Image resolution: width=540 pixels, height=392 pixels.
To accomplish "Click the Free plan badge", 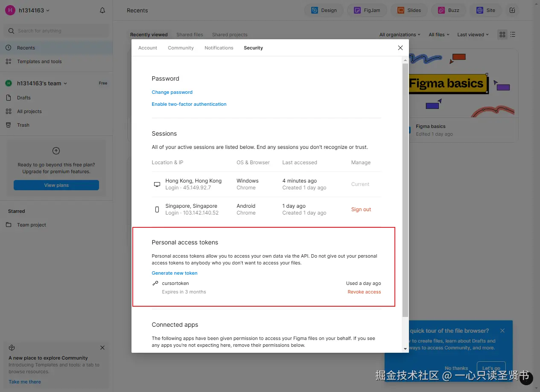I will click(x=103, y=83).
